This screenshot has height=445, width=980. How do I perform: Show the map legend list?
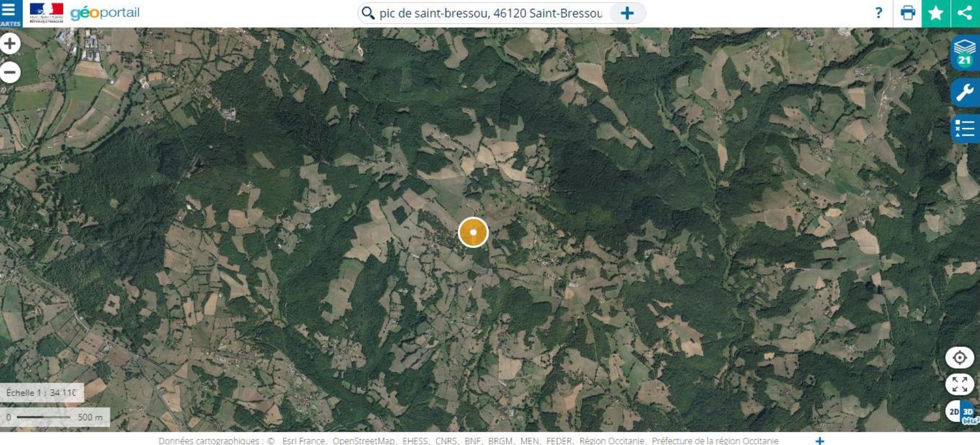tap(965, 128)
